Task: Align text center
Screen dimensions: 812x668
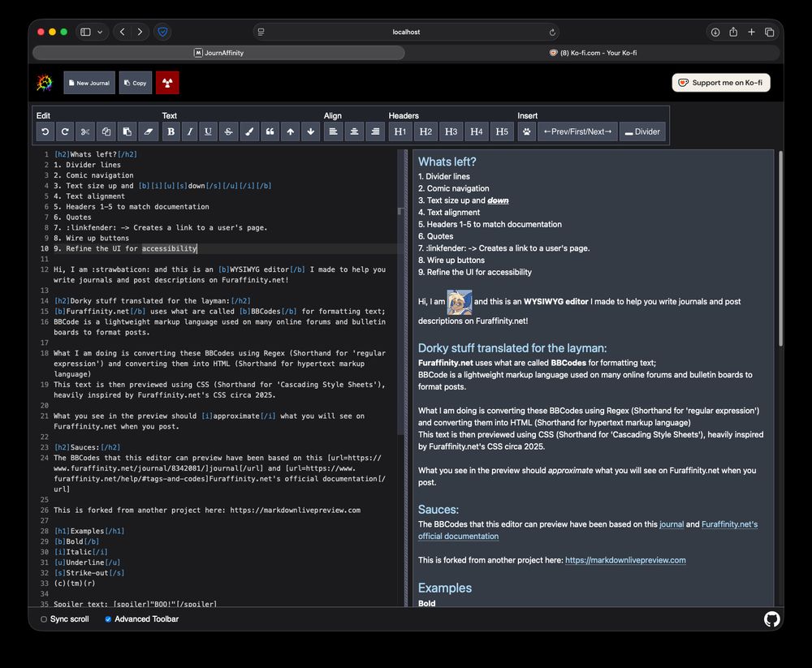Action: coord(354,131)
